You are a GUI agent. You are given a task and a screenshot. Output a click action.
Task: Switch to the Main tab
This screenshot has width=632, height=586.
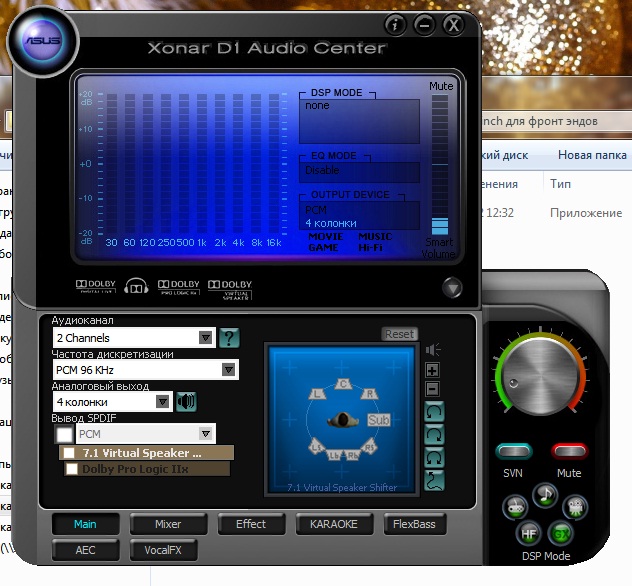point(85,524)
